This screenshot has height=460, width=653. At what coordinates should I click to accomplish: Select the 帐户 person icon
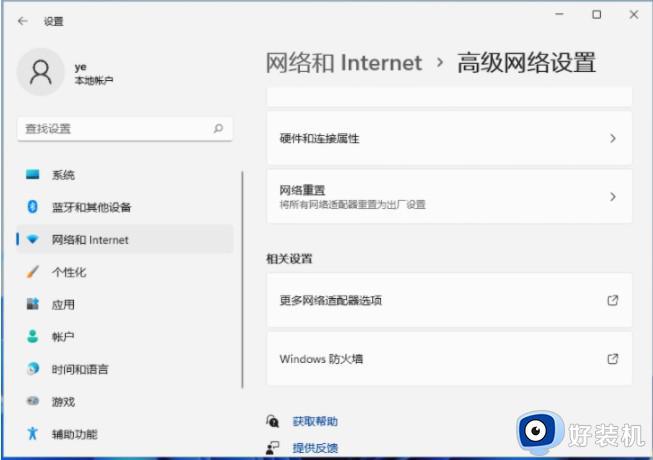(x=32, y=336)
